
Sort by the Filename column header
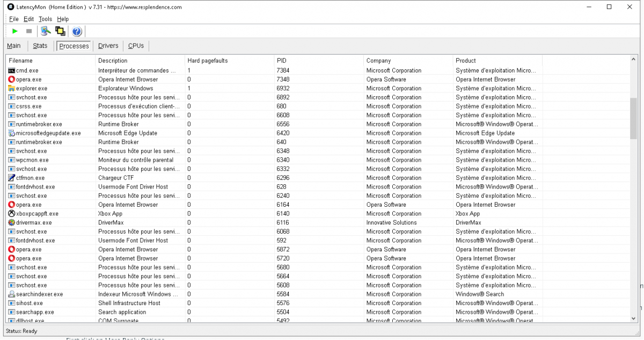click(x=50, y=61)
